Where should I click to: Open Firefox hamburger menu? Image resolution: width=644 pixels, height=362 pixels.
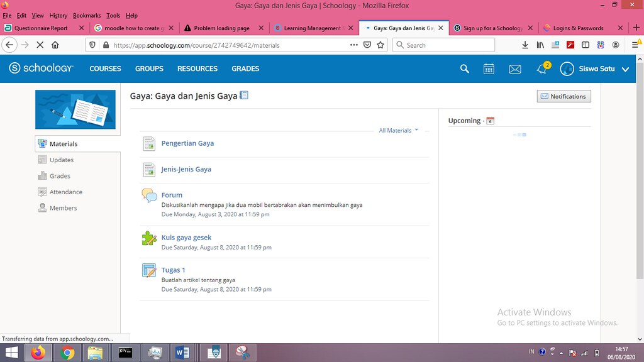[x=635, y=45]
